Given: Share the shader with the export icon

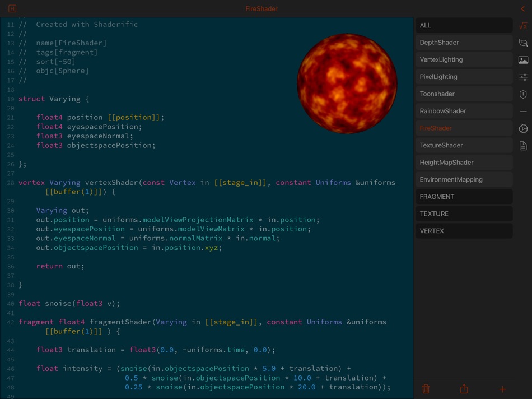Looking at the screenshot, I should coord(464,389).
